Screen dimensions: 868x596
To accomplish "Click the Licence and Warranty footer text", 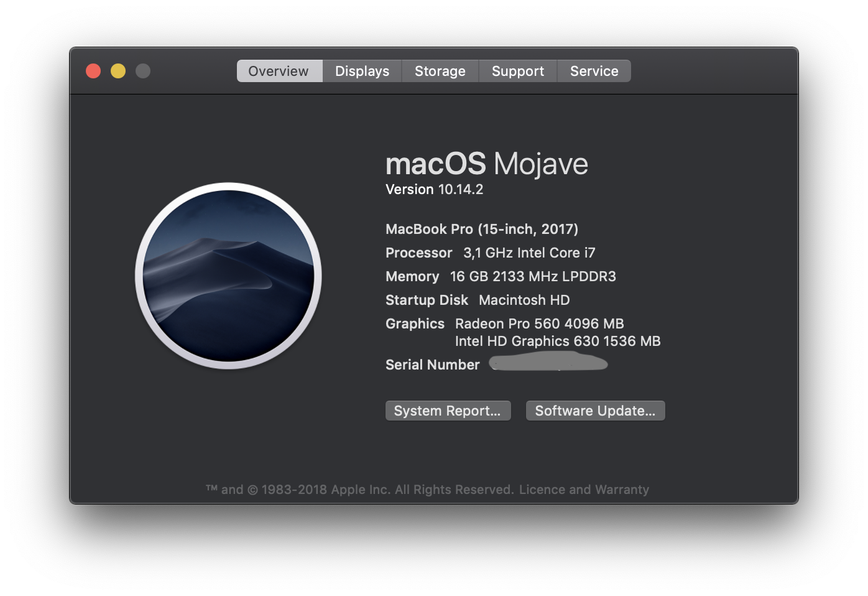I will [x=583, y=490].
